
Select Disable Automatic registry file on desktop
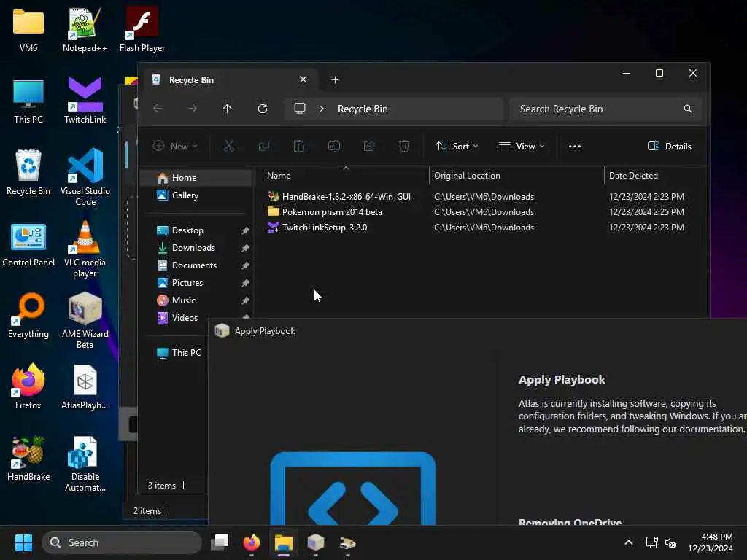coord(85,463)
